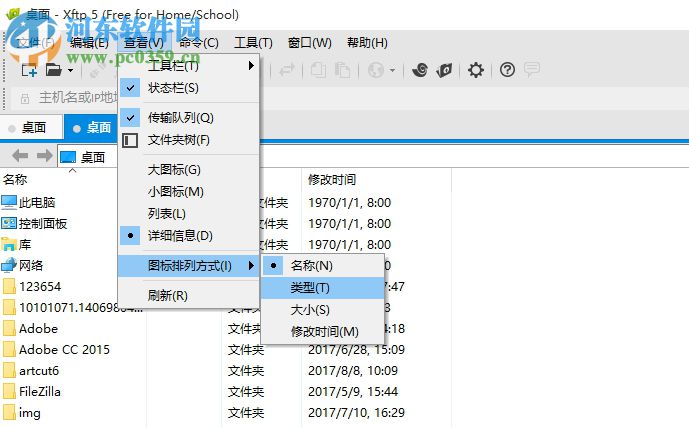Toggle the 传输队列(Q) checked option
689x428 pixels.
pos(189,118)
